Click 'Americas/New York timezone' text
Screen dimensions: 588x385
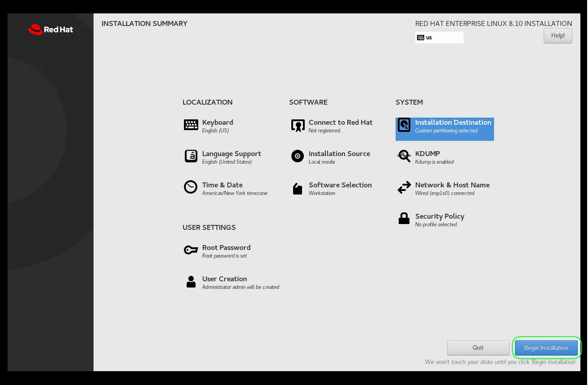pyautogui.click(x=234, y=193)
